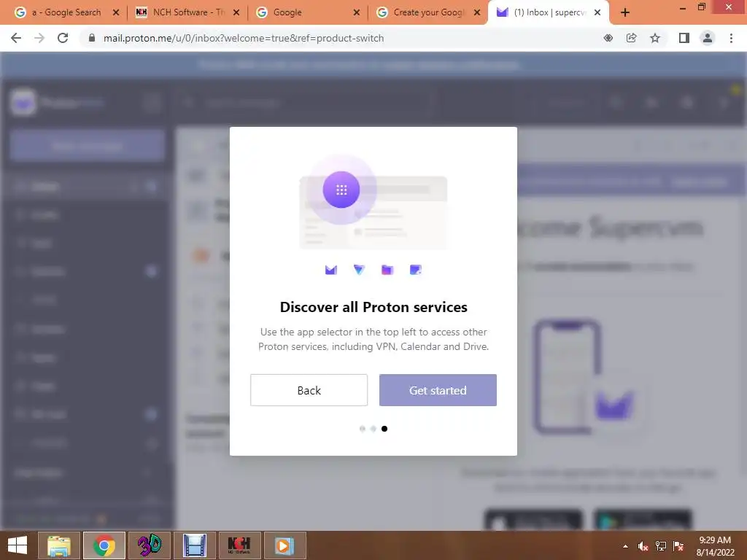Open the NCH Software taskbar app

(239, 545)
